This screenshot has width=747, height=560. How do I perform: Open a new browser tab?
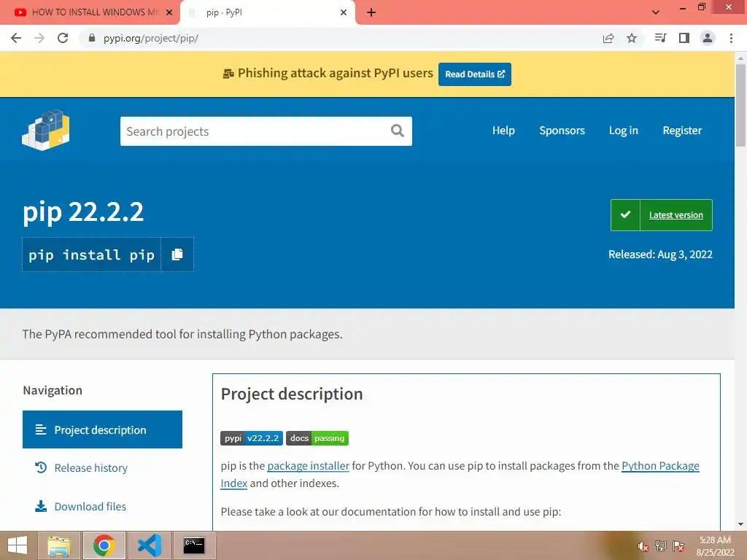pyautogui.click(x=371, y=12)
